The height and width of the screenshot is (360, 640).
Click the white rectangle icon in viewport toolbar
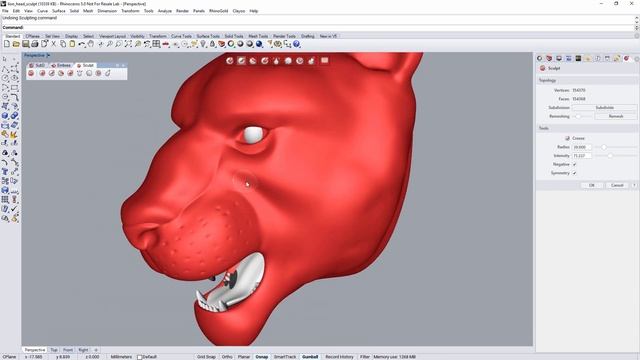(324, 60)
